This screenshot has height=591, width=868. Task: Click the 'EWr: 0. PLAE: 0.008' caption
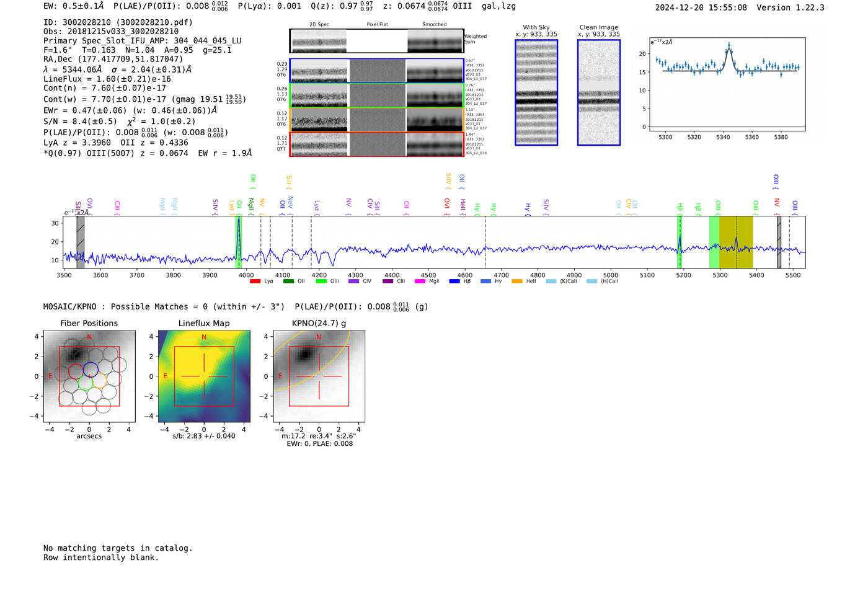click(319, 444)
